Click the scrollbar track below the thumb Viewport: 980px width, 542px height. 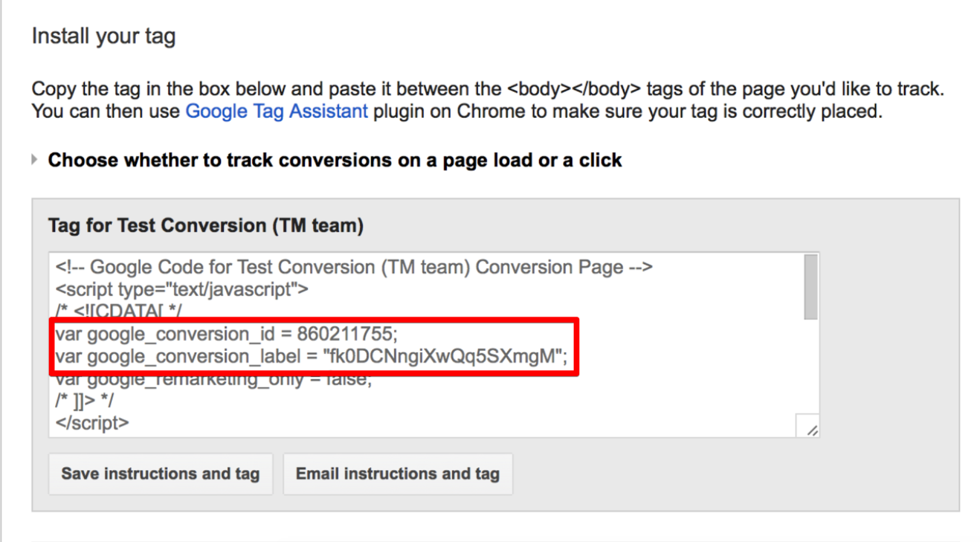tap(810, 367)
